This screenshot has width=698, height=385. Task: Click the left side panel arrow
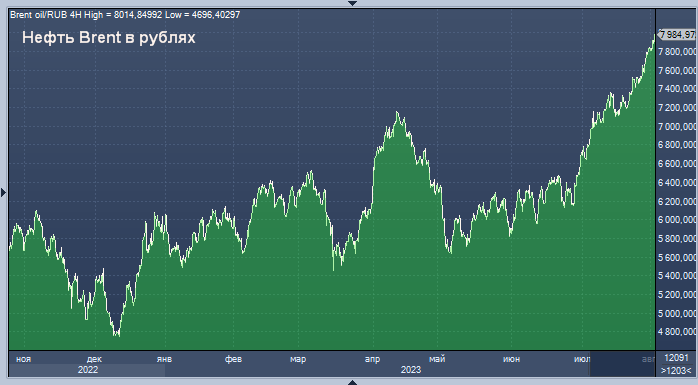pos(4,192)
